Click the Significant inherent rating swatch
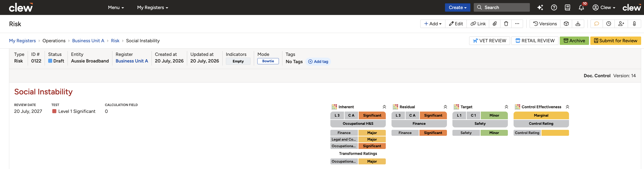This screenshot has width=644, height=169. point(372,116)
